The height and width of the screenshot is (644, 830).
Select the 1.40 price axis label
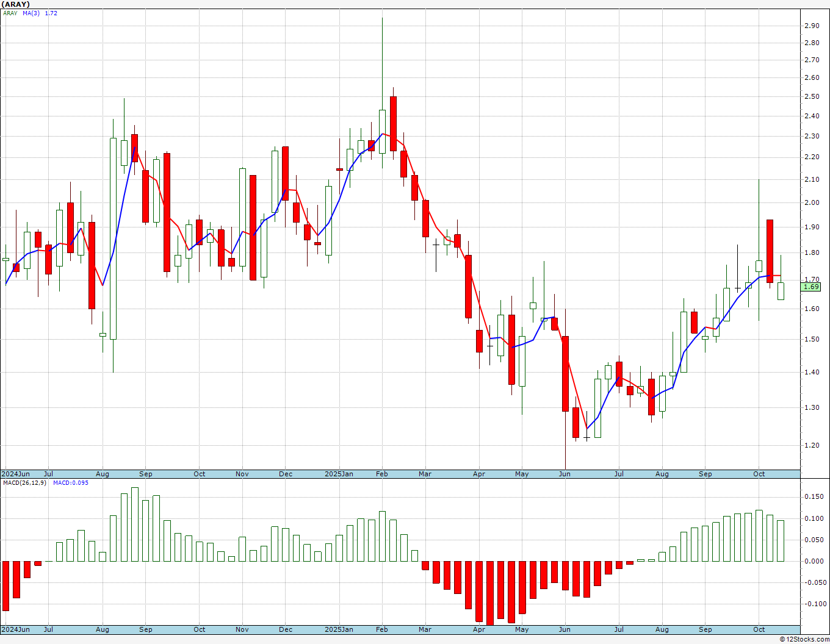click(x=812, y=372)
